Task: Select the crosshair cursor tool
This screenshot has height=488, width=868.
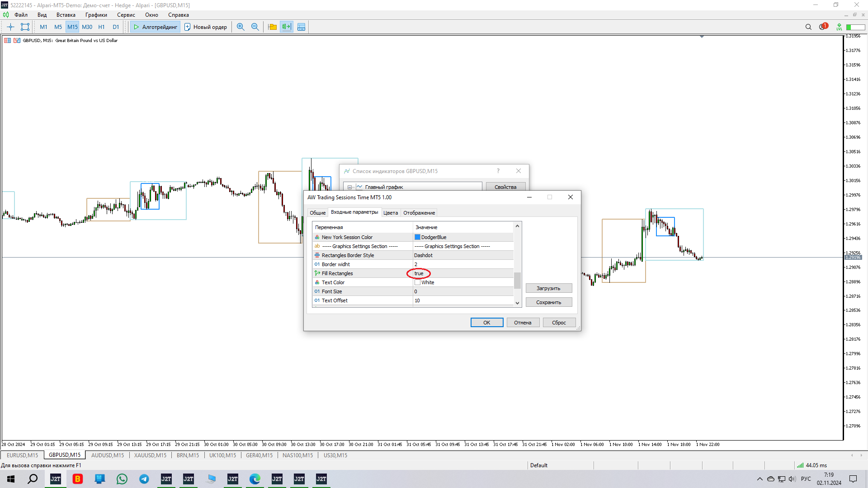Action: tap(10, 27)
